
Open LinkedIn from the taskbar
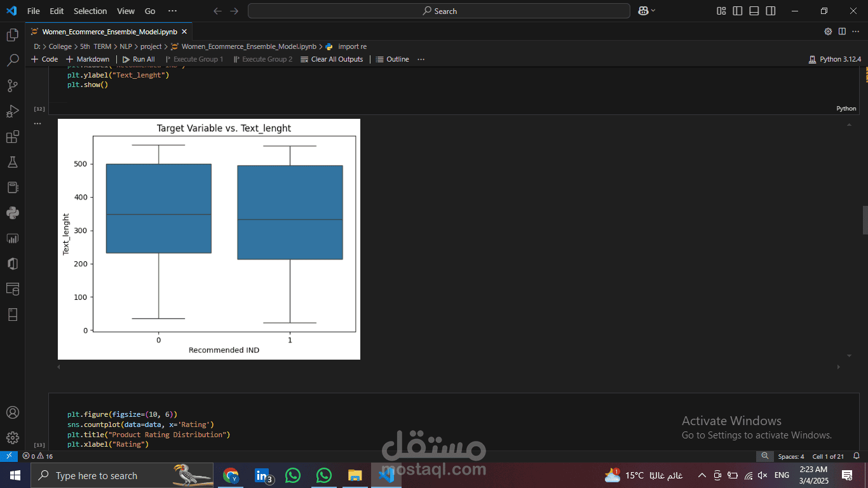(262, 475)
